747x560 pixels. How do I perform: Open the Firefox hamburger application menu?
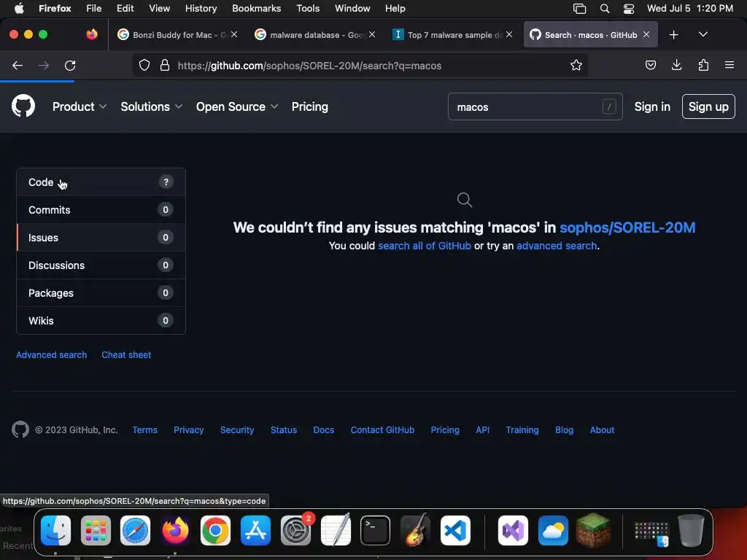click(729, 65)
